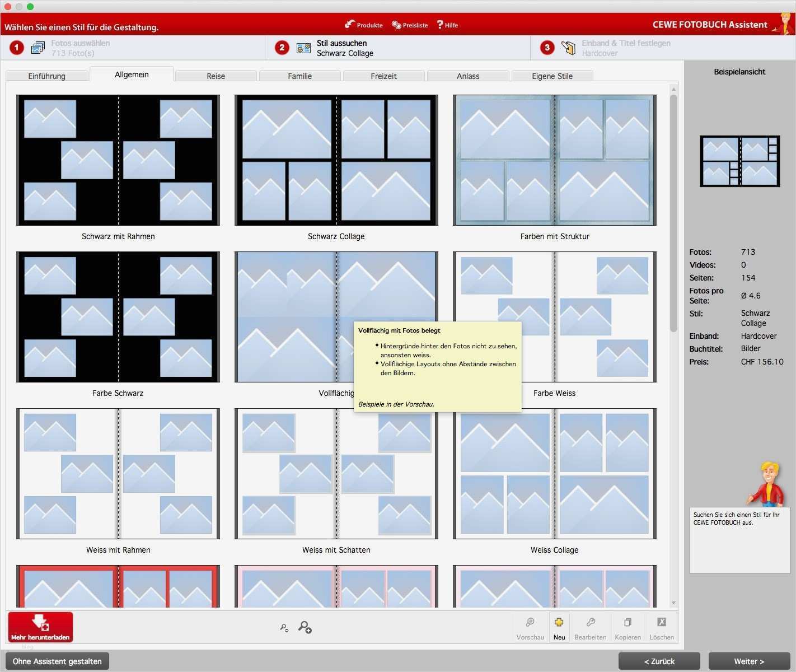The image size is (796, 672).
Task: Select the Weiss mit Schatten style thumbnail
Action: click(336, 474)
